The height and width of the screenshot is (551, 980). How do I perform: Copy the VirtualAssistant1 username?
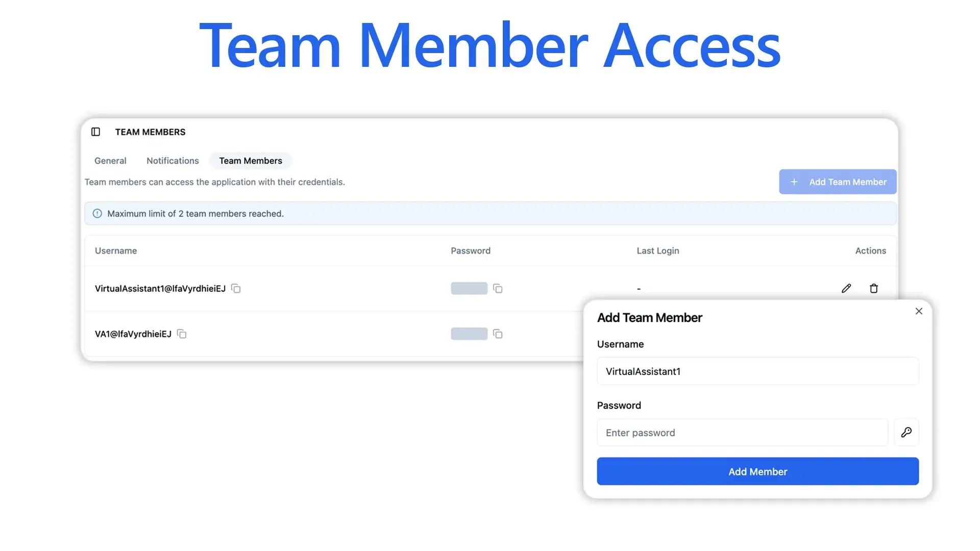point(235,288)
